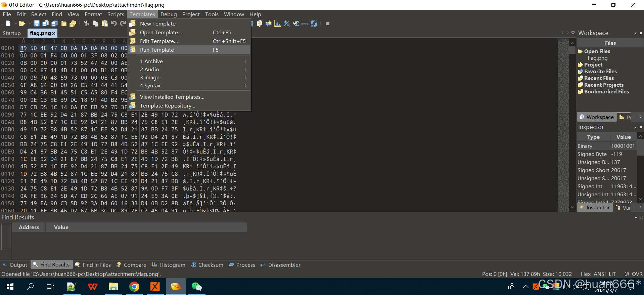Screen dimensions: 644x295
Task: Choose New Template from menu
Action: tap(189, 24)
